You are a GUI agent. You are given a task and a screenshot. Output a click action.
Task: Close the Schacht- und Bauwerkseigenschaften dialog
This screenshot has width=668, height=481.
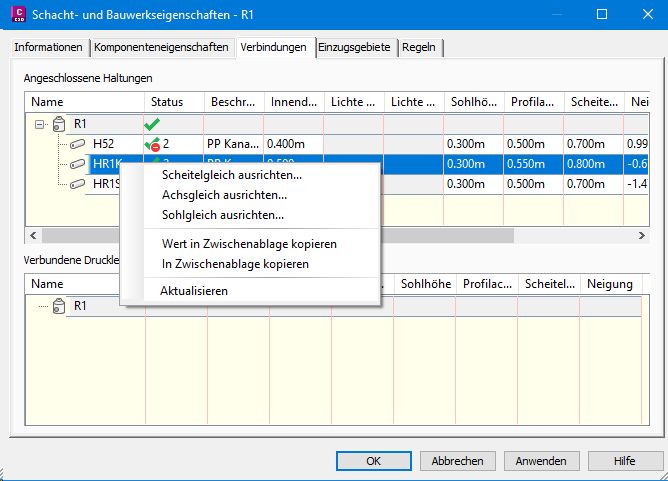point(648,14)
